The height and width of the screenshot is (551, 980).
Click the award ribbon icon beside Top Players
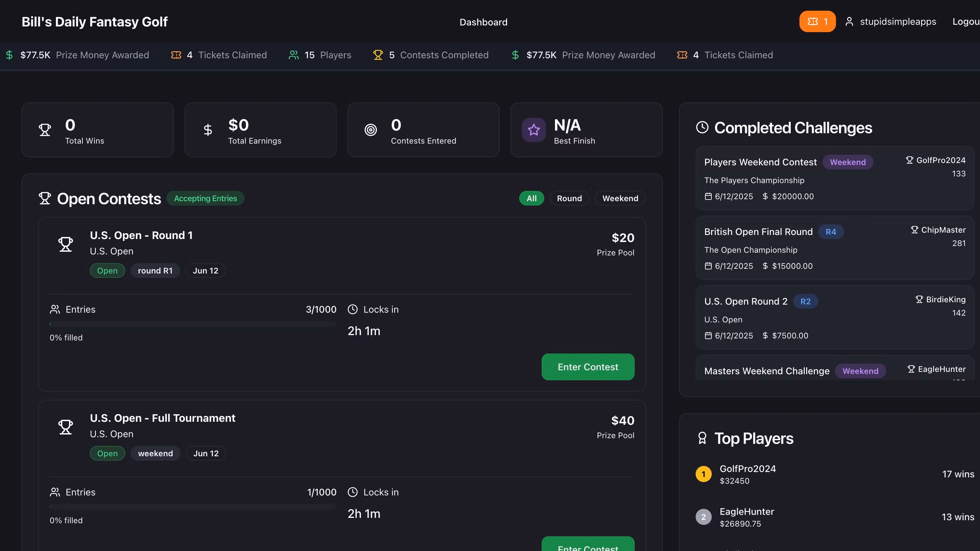click(702, 438)
